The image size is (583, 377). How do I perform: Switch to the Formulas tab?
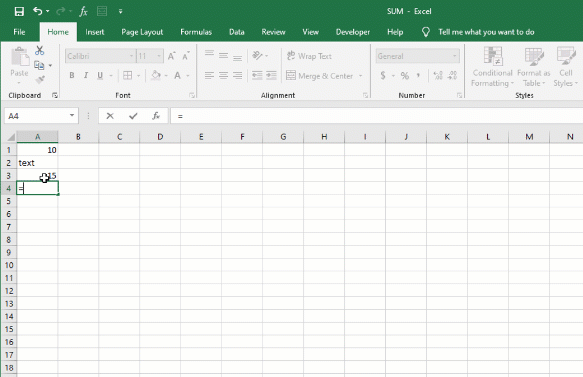tap(196, 32)
